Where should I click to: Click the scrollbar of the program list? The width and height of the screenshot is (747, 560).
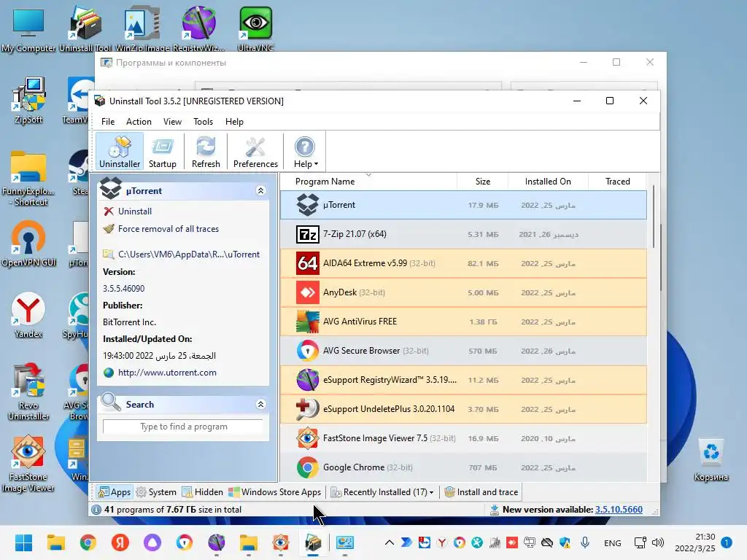(x=654, y=217)
